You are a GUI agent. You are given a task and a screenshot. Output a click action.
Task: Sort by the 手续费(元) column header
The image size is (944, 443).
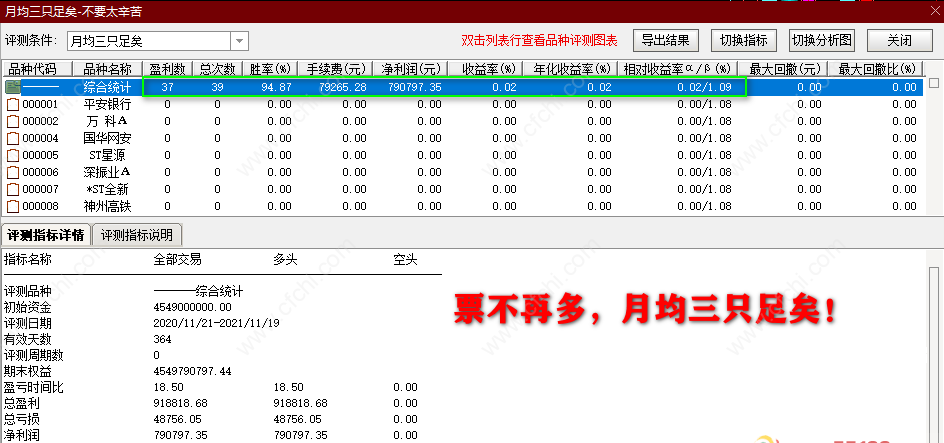pos(335,69)
